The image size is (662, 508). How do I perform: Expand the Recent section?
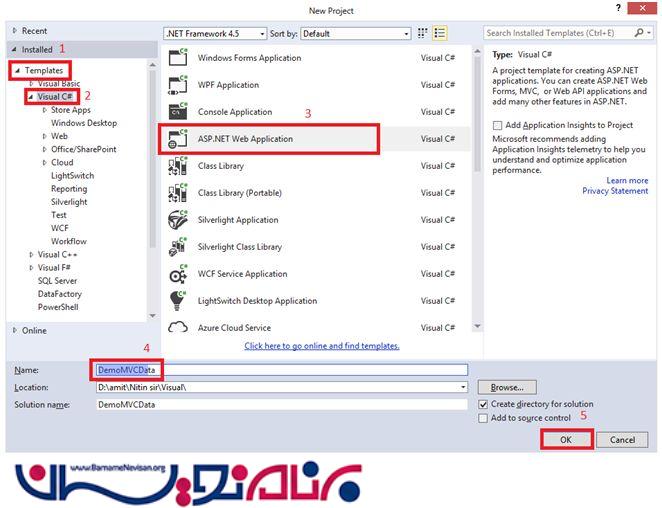(x=15, y=30)
